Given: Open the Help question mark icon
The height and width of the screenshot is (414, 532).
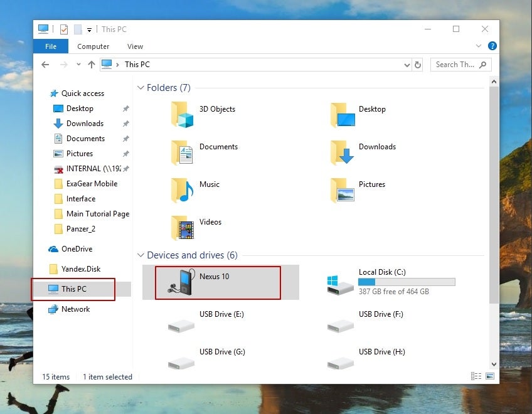Looking at the screenshot, I should coord(492,46).
